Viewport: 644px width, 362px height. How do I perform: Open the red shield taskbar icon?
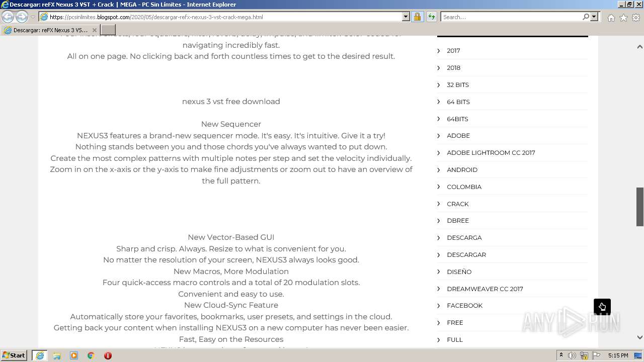point(108,355)
